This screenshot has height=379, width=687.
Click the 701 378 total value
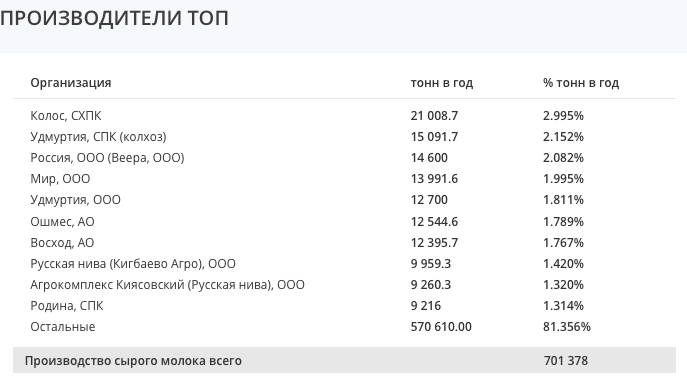tap(566, 361)
